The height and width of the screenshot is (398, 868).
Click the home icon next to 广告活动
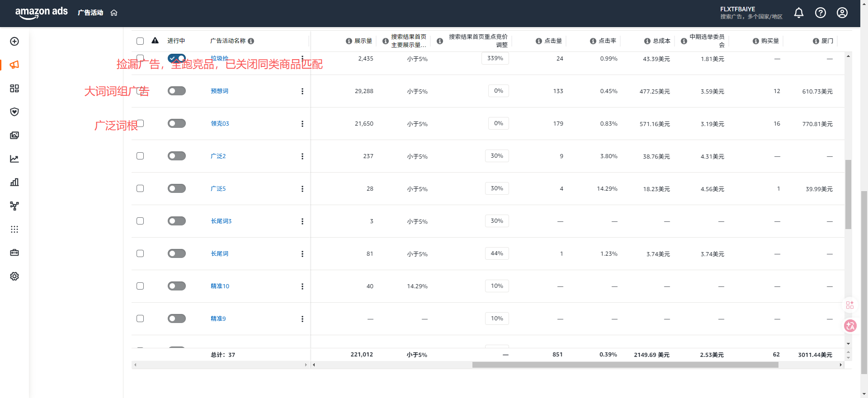[x=114, y=13]
